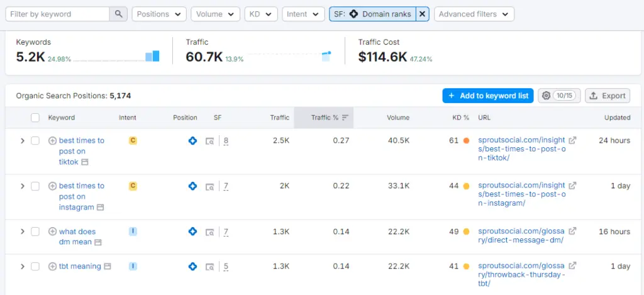Toggle the select-all checkbox in table header

[35, 118]
